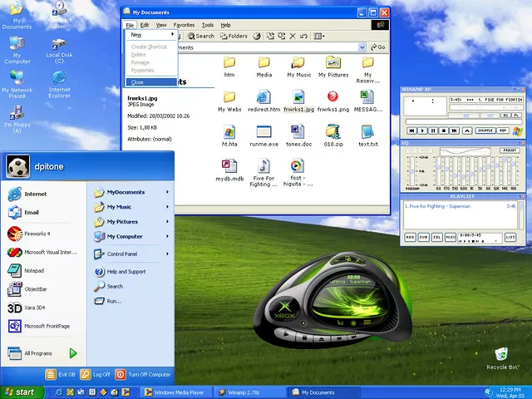The height and width of the screenshot is (399, 532).
Task: Launch Microsoft FrontPage from Start menu
Action: [x=39, y=326]
